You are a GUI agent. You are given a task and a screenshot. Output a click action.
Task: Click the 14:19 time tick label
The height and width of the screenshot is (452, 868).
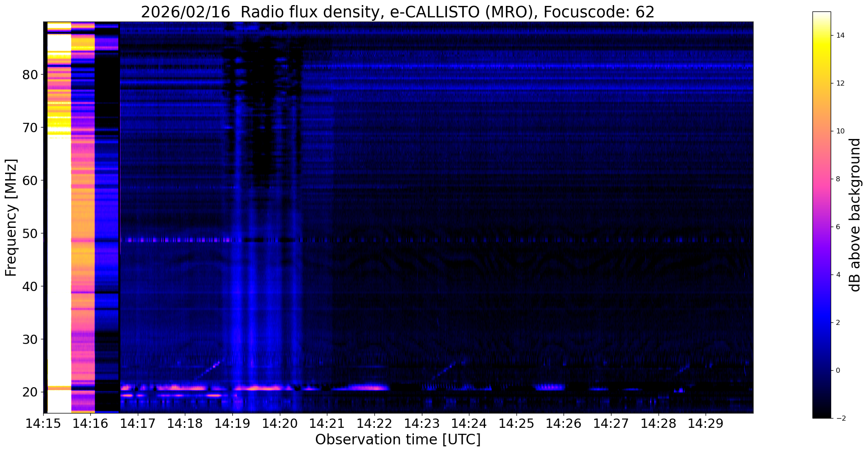232,423
